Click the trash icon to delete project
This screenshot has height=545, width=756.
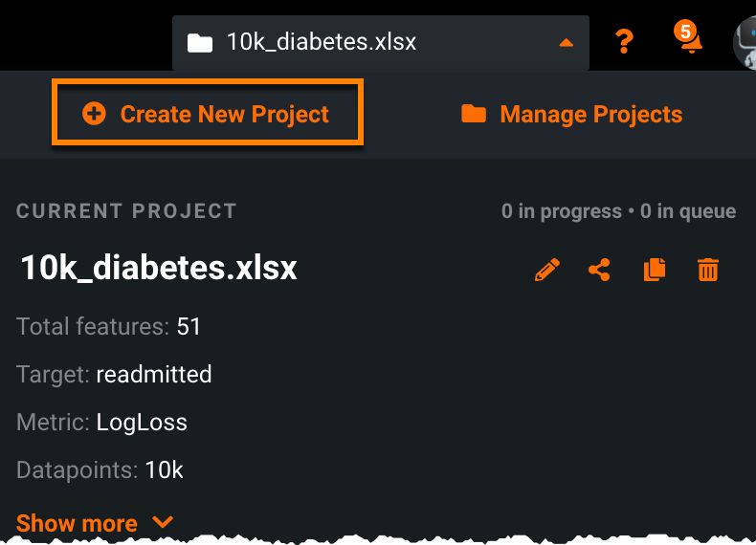708,270
